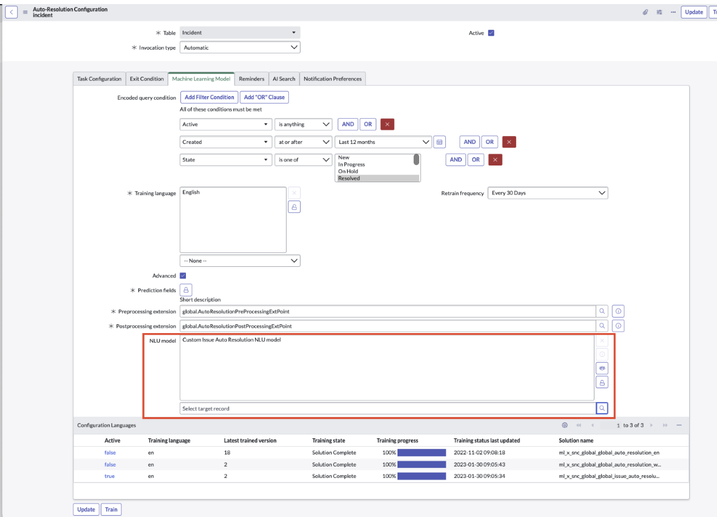Open the 'is anything' operator dropdown

(x=303, y=124)
